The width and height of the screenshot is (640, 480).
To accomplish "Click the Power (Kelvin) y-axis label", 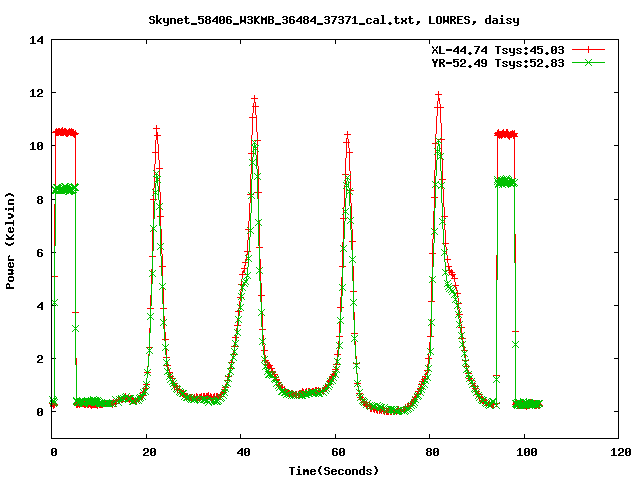I will [10, 241].
